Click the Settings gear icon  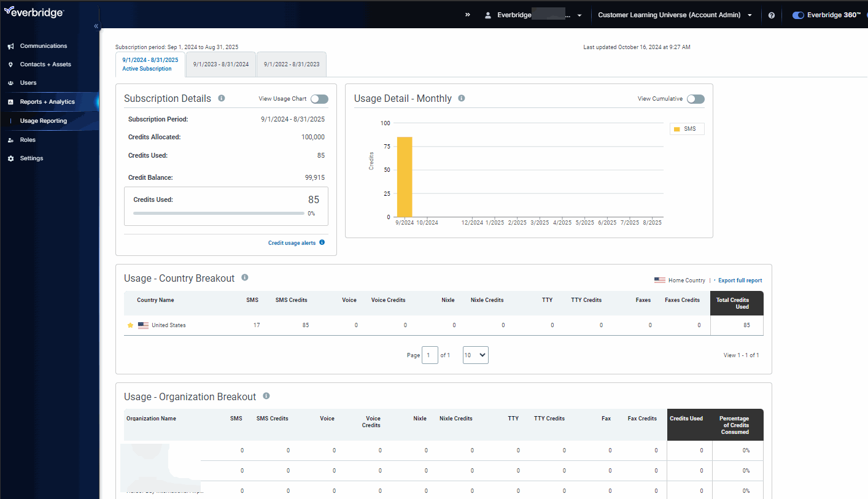10,158
